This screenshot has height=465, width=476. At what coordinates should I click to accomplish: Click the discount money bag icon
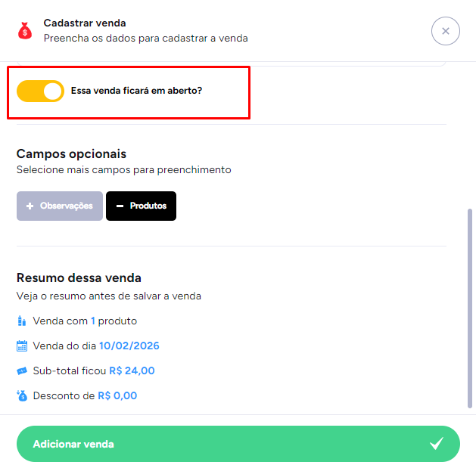point(22,395)
